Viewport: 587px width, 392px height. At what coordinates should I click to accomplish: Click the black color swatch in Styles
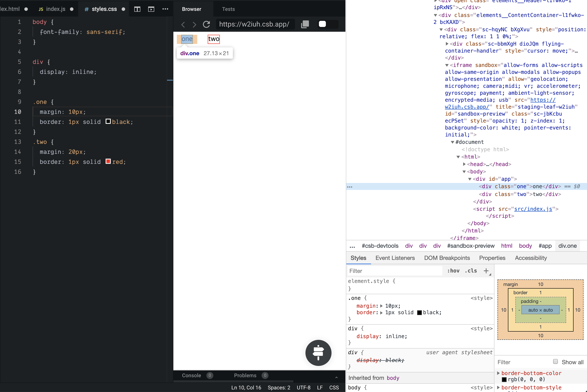click(x=420, y=312)
